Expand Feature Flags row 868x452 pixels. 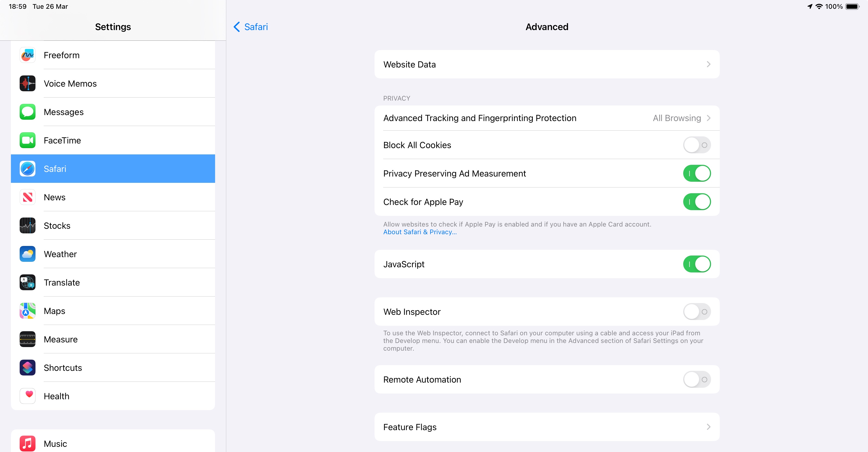point(546,427)
